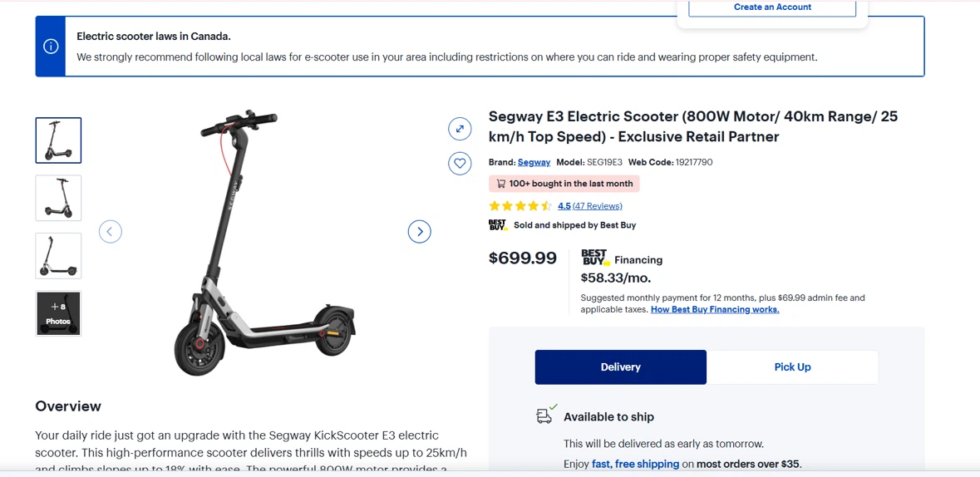Viewport: 980px width, 477px height.
Task: Click the expand image fullscreen icon
Action: click(x=460, y=130)
